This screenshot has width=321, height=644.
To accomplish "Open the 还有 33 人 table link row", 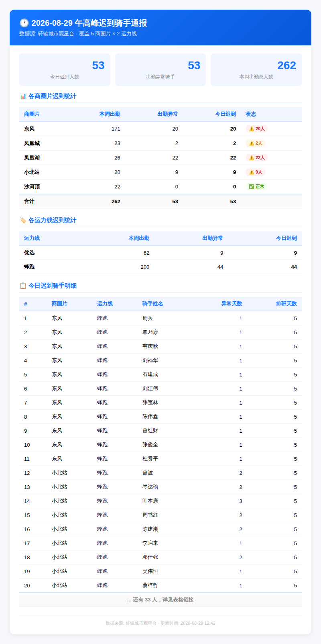I will tap(160, 600).
